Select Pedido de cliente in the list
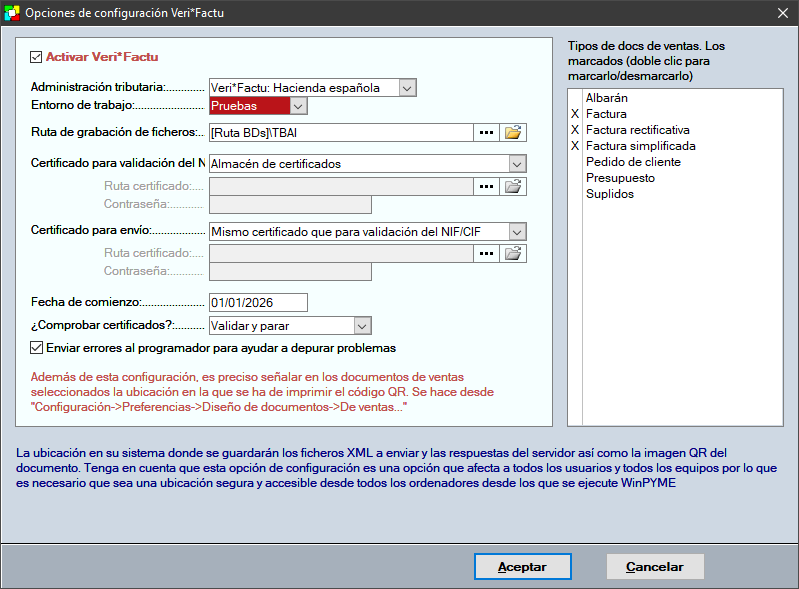The image size is (799, 589). click(x=633, y=162)
